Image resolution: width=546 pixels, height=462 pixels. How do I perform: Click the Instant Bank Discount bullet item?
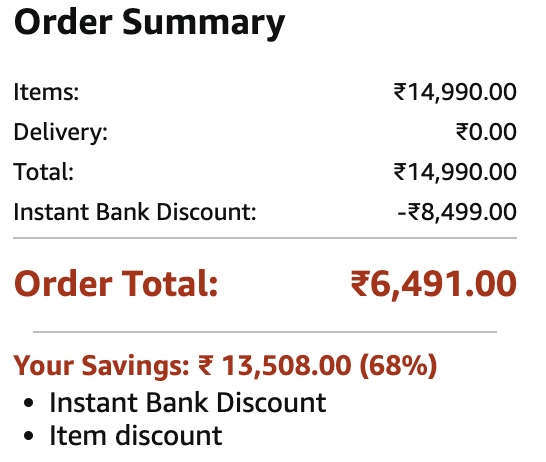[x=188, y=402]
